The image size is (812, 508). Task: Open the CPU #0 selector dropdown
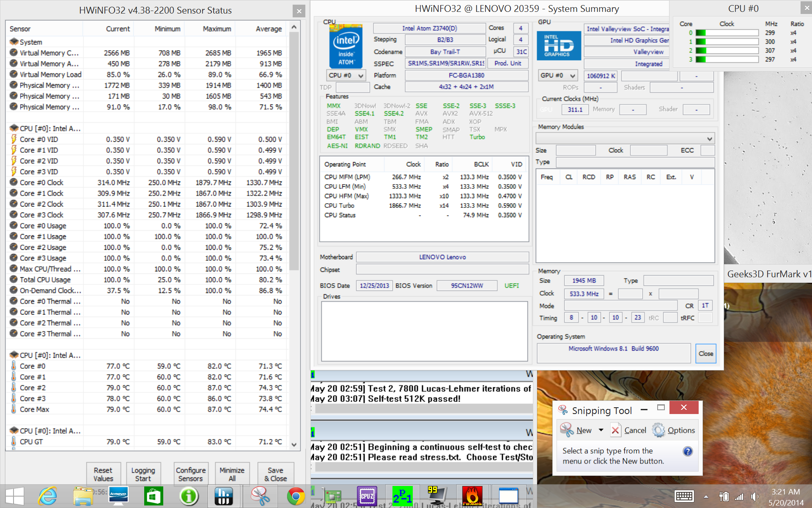click(346, 75)
